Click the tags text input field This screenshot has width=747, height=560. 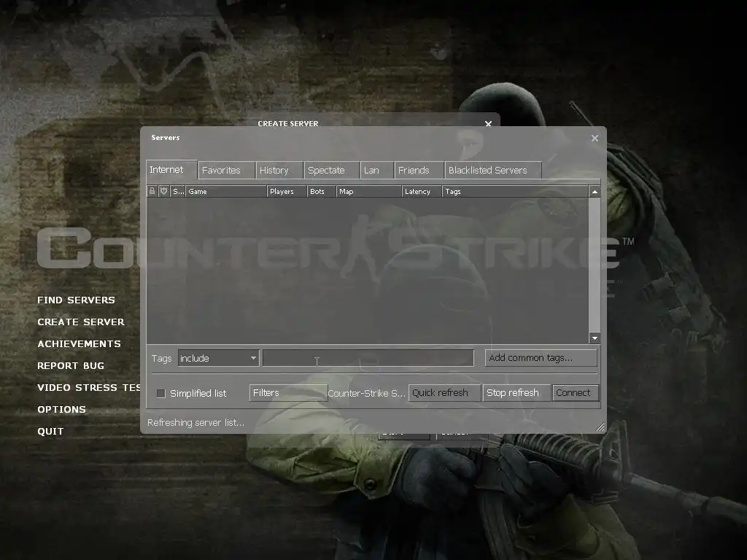point(368,358)
